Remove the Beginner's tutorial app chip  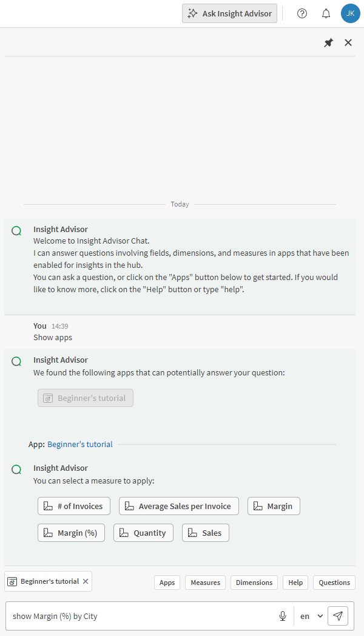(86, 581)
